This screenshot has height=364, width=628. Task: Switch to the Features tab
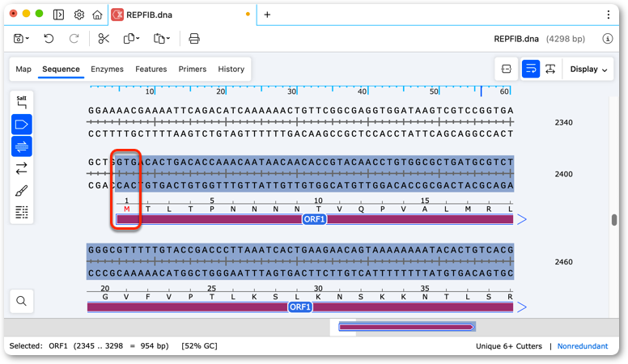click(151, 70)
